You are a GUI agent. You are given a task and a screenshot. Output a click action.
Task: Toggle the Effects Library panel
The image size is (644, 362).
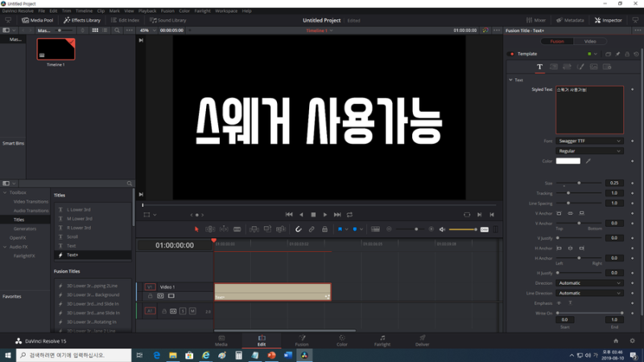[x=82, y=20]
